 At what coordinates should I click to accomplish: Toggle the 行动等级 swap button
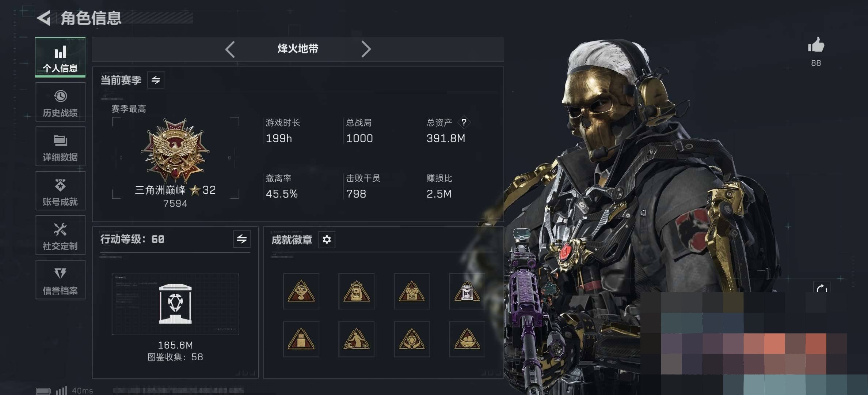point(241,239)
